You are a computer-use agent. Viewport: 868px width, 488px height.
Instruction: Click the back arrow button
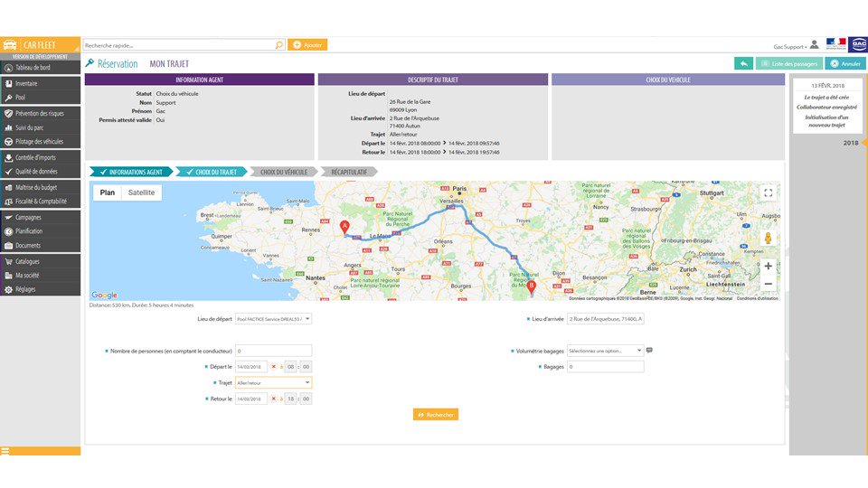point(744,63)
